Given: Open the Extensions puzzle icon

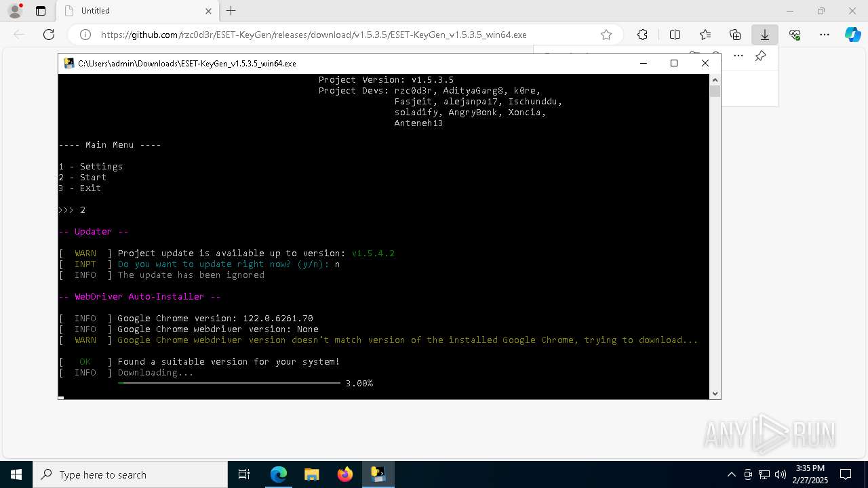Looking at the screenshot, I should tap(642, 35).
